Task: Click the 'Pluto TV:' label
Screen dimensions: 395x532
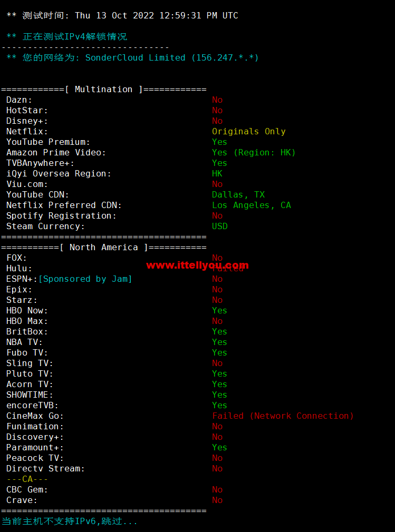Action: 30,373
